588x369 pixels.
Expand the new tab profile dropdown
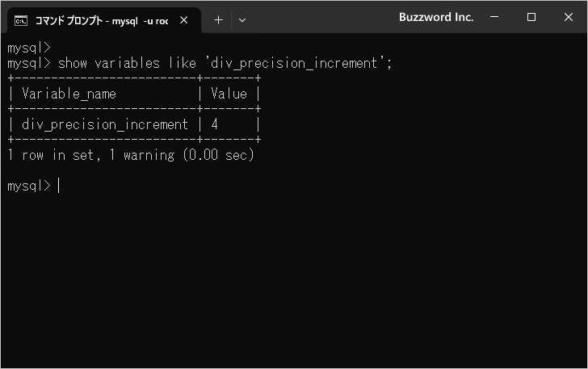coord(242,20)
